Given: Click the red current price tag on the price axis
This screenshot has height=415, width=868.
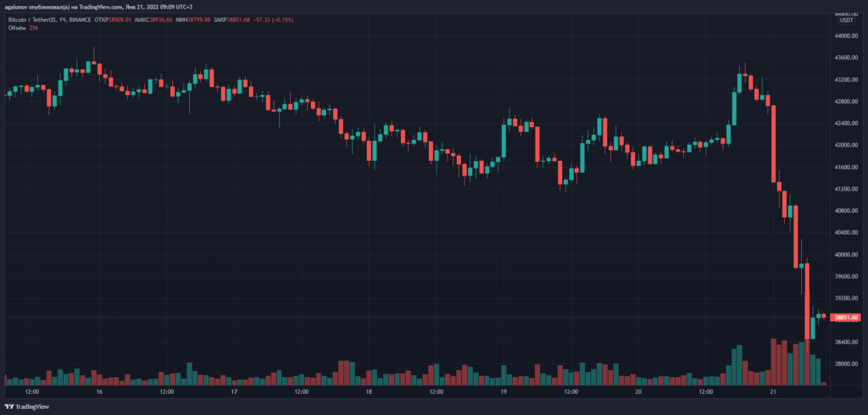Looking at the screenshot, I should (847, 318).
